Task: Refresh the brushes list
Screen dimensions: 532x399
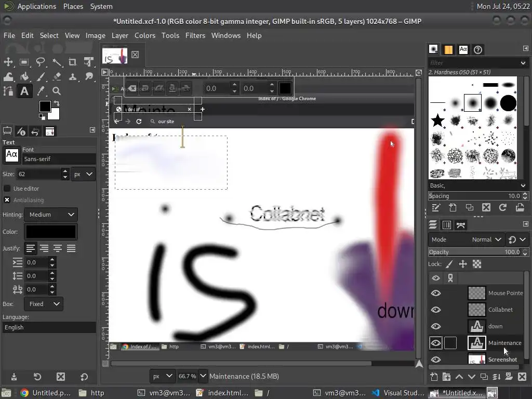Action: click(503, 207)
